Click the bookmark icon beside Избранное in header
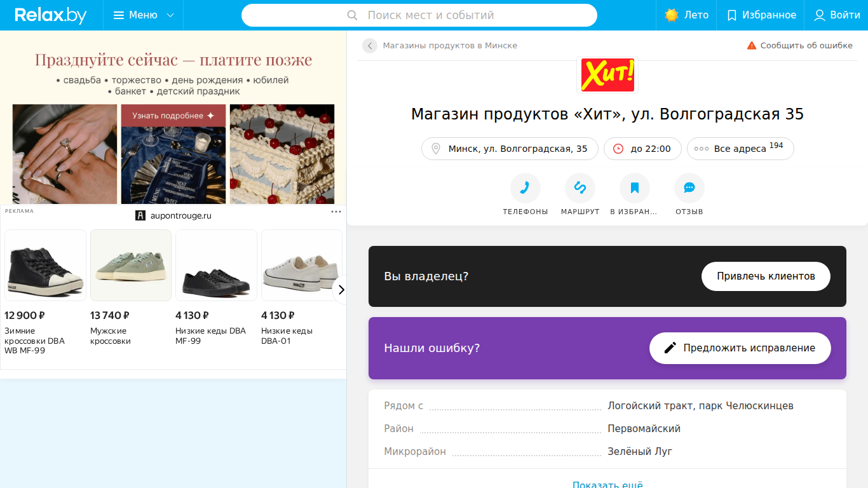Screen dimensions: 868x488 [732, 15]
